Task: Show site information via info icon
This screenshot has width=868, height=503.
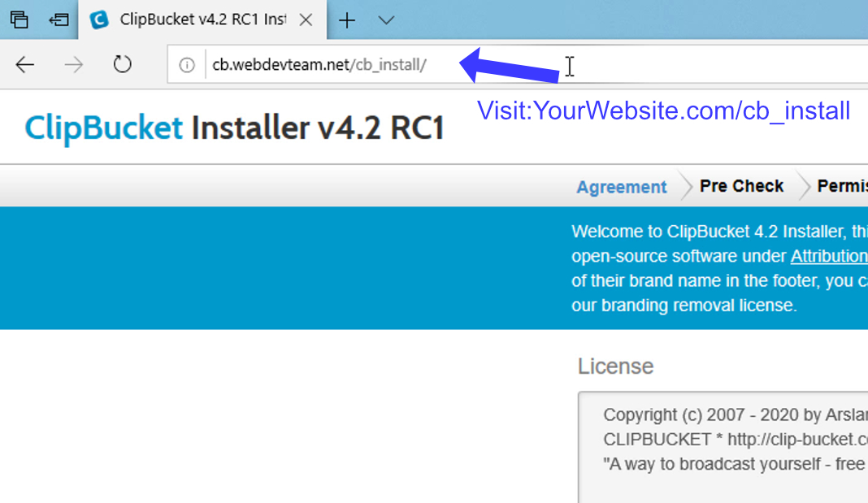Action: 187,65
